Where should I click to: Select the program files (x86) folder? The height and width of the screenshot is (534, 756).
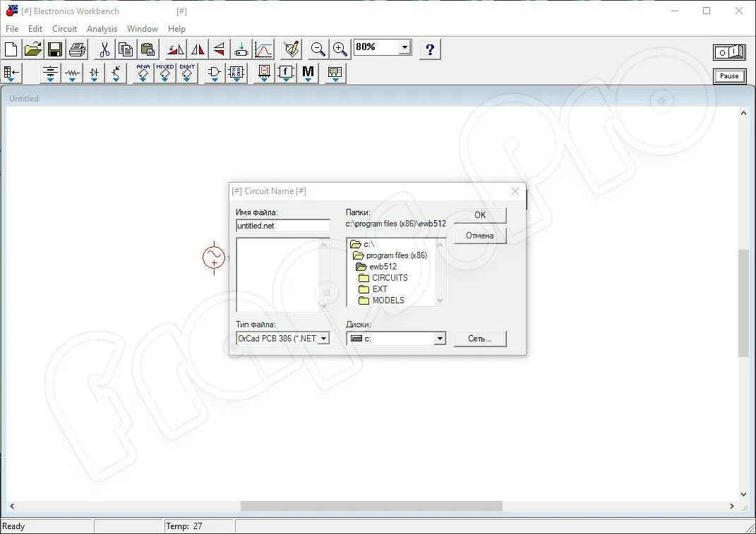click(x=390, y=255)
